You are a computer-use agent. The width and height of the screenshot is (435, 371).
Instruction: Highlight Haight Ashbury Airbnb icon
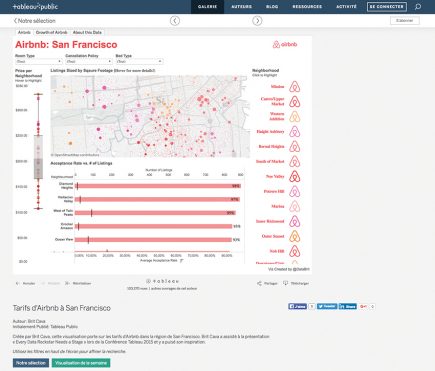click(x=295, y=132)
